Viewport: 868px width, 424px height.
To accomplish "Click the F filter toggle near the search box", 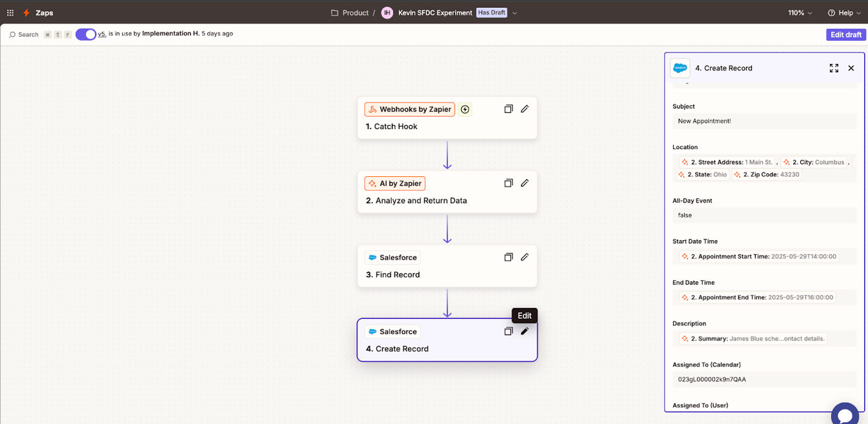I will (67, 34).
